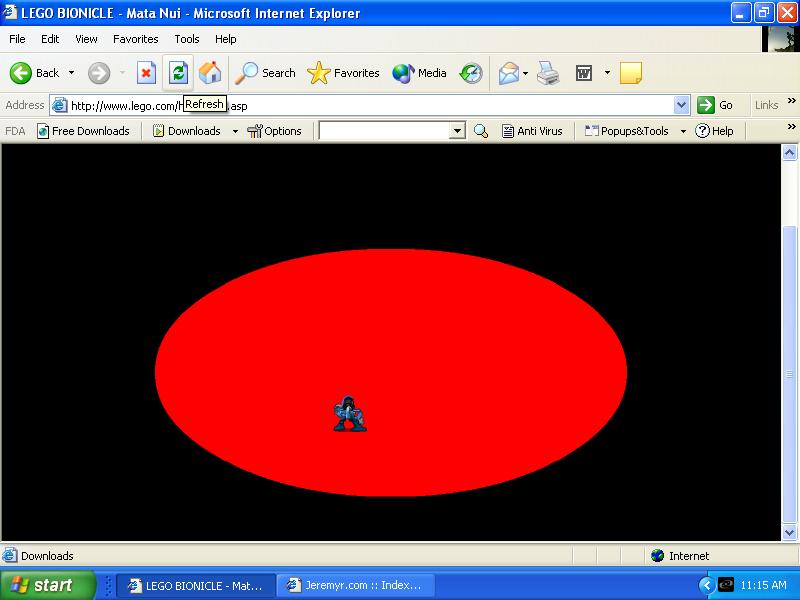Click the system tray black icon
Image resolution: width=800 pixels, height=600 pixels.
tap(726, 584)
